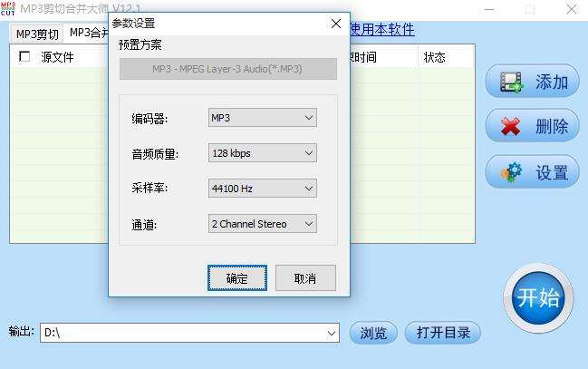This screenshot has height=369, width=588.
Task: Open the 音频质量 128 kbps dropdown
Action: 263,153
